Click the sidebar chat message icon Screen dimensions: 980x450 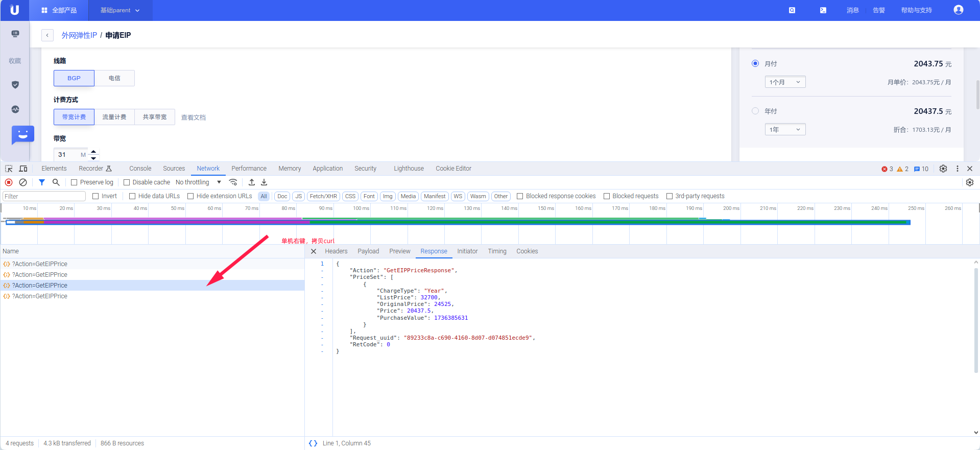15,34
